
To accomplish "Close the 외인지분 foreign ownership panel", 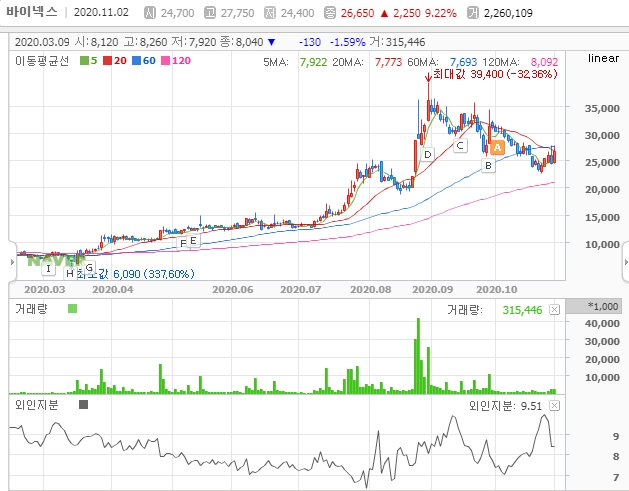I will tap(554, 406).
